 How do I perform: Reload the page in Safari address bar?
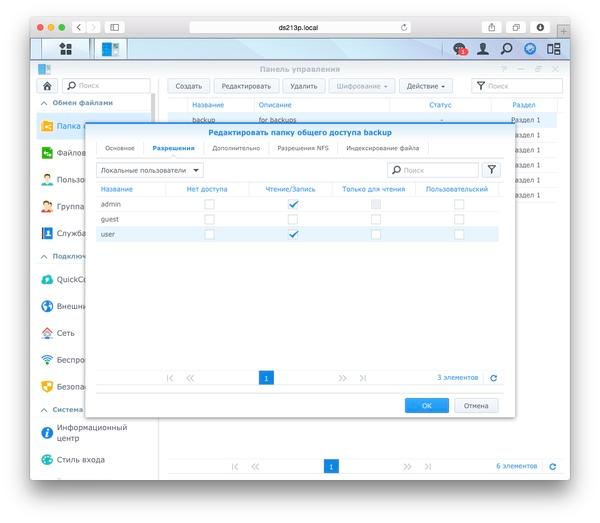tap(404, 28)
